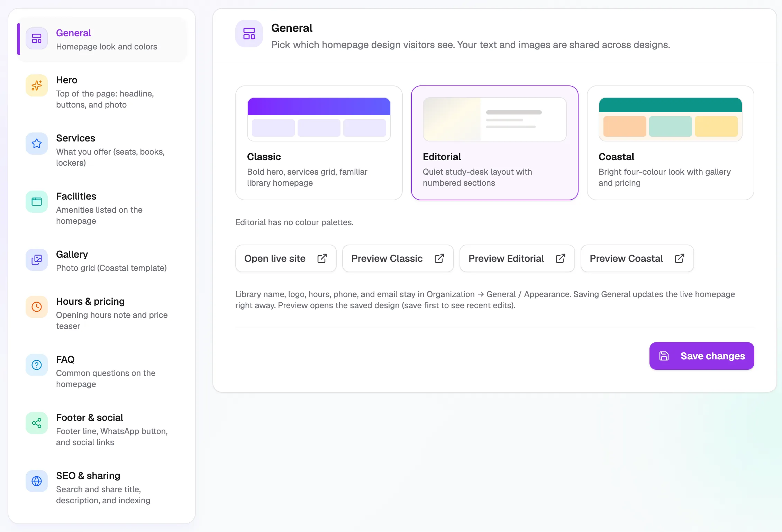Click the Services star icon

tap(37, 144)
